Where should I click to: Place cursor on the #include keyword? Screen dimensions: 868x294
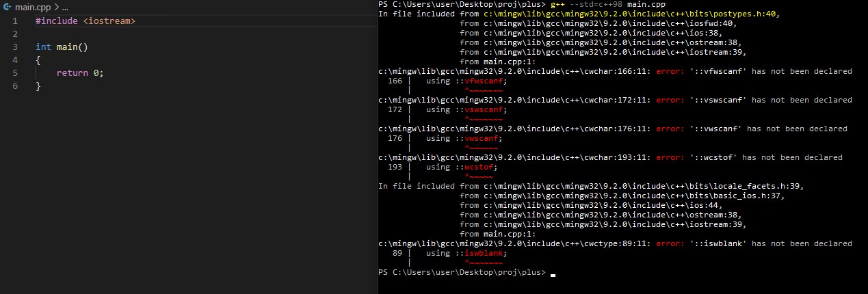(x=57, y=21)
